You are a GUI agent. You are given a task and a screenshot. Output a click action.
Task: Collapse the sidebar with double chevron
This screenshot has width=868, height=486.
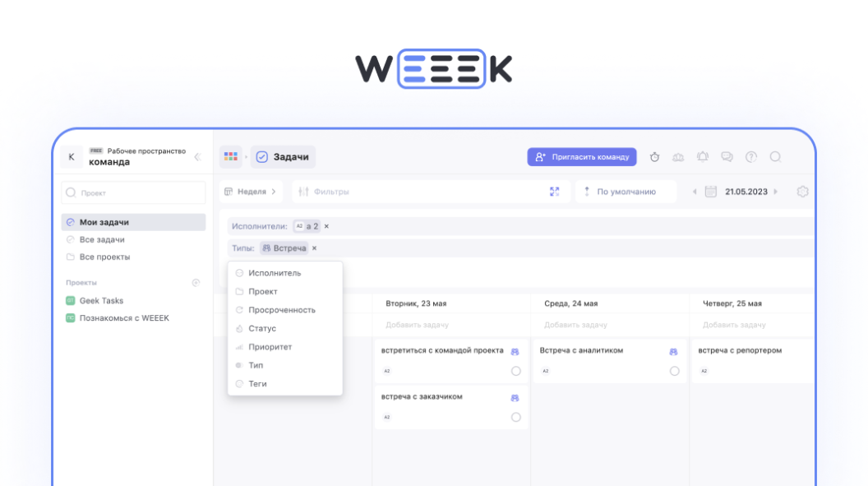(197, 157)
